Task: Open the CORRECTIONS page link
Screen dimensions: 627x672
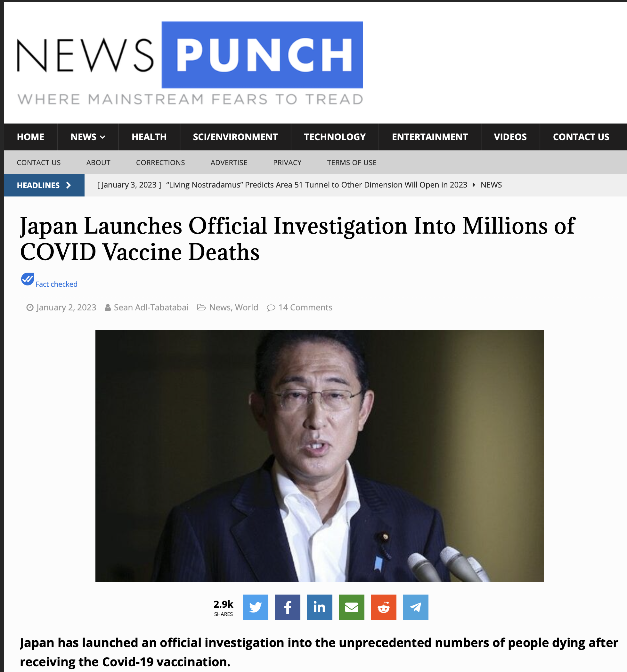Action: [x=160, y=163]
